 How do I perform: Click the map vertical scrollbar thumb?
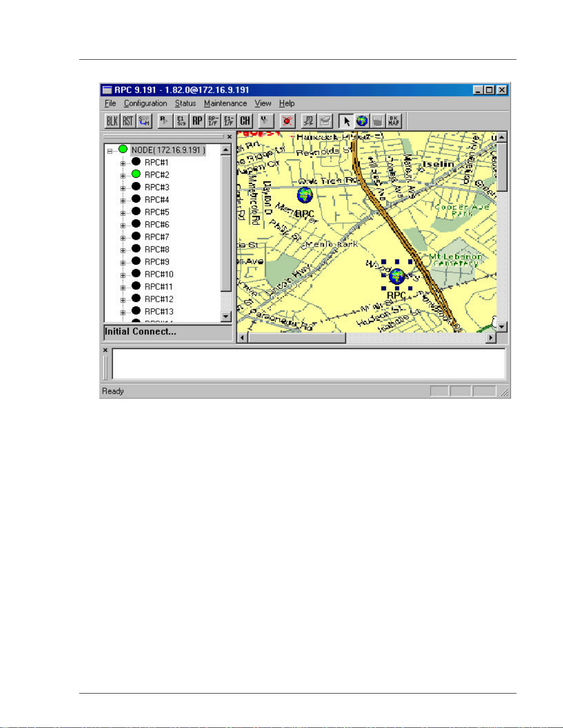tap(502, 167)
